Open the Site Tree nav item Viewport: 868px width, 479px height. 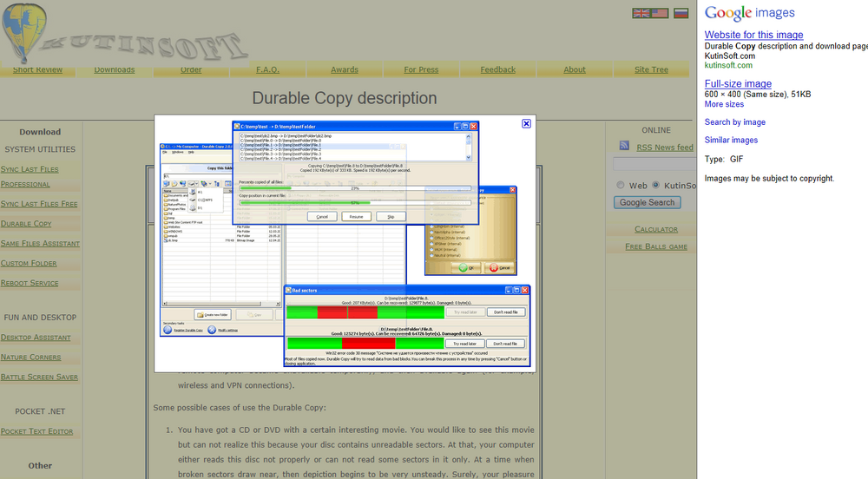click(651, 69)
